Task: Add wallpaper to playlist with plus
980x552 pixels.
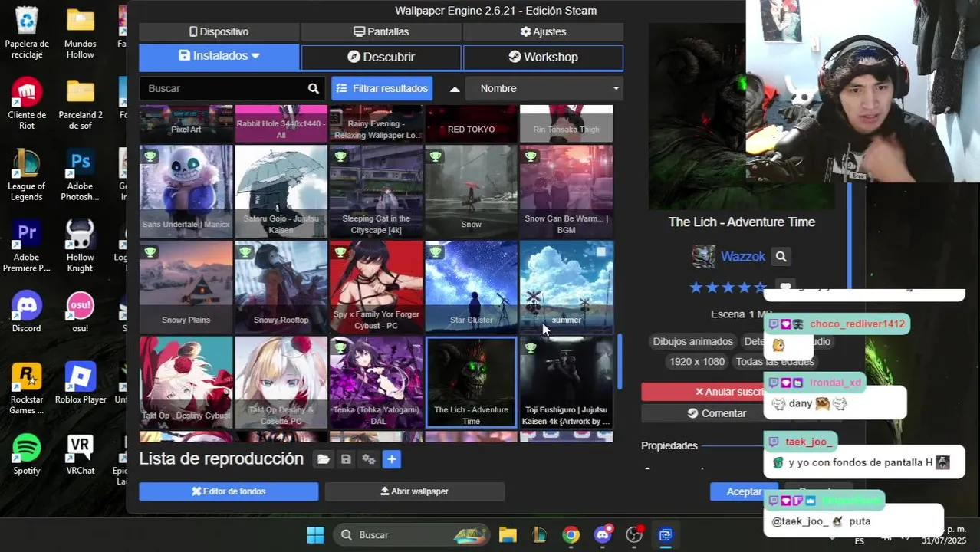Action: tap(392, 459)
